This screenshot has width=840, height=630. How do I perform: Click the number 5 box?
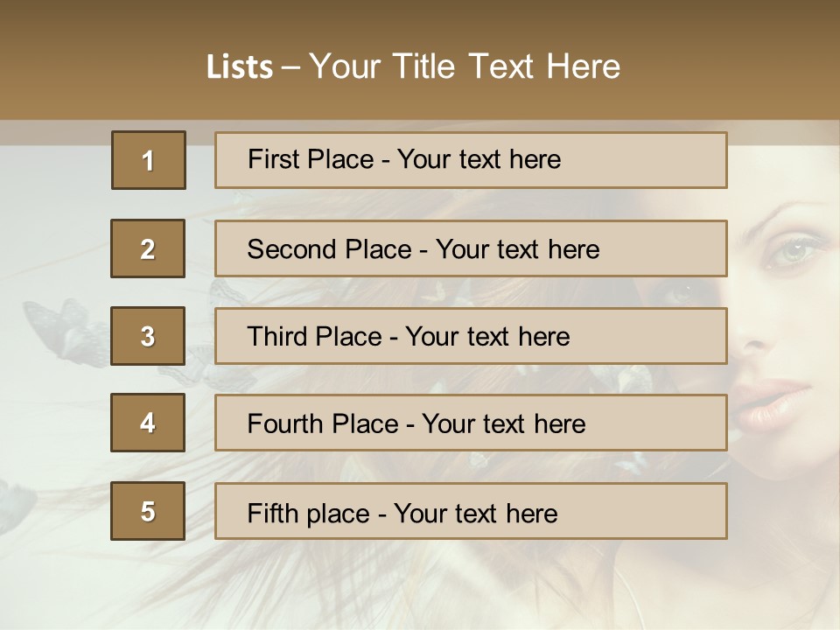(x=148, y=511)
